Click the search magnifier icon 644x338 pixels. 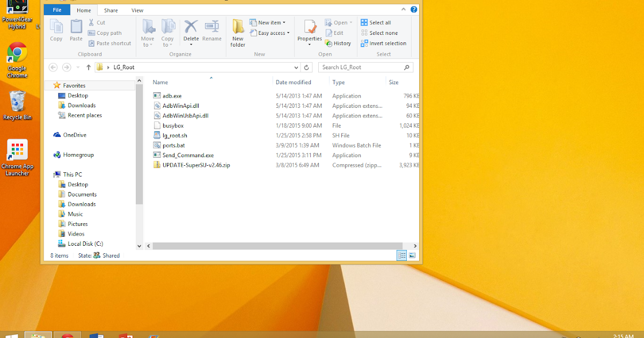click(407, 67)
